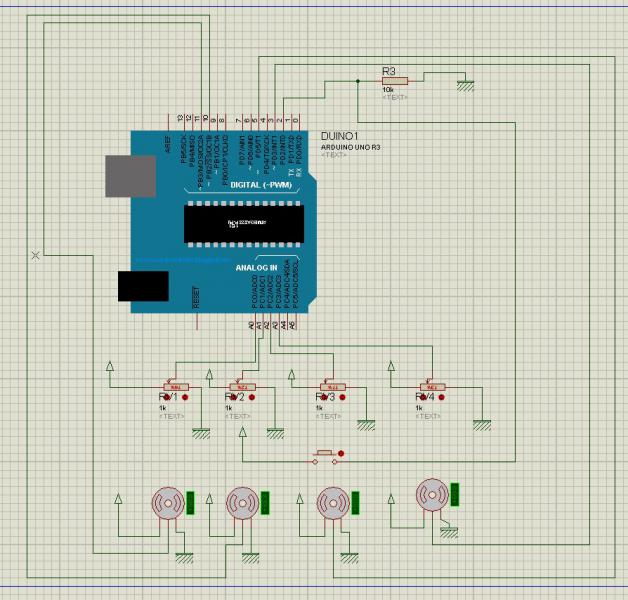Select the RV1 potentiometer body
628x600 pixels.
click(x=176, y=387)
